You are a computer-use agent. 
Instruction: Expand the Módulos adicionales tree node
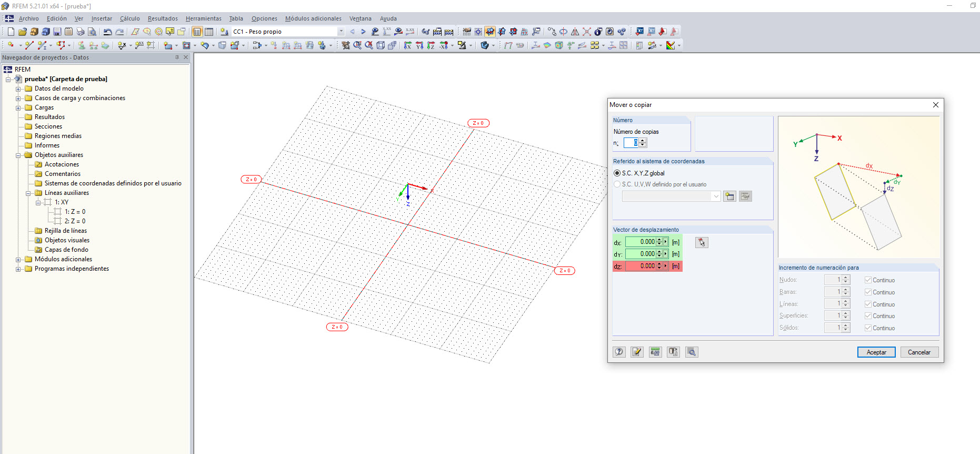click(x=18, y=260)
